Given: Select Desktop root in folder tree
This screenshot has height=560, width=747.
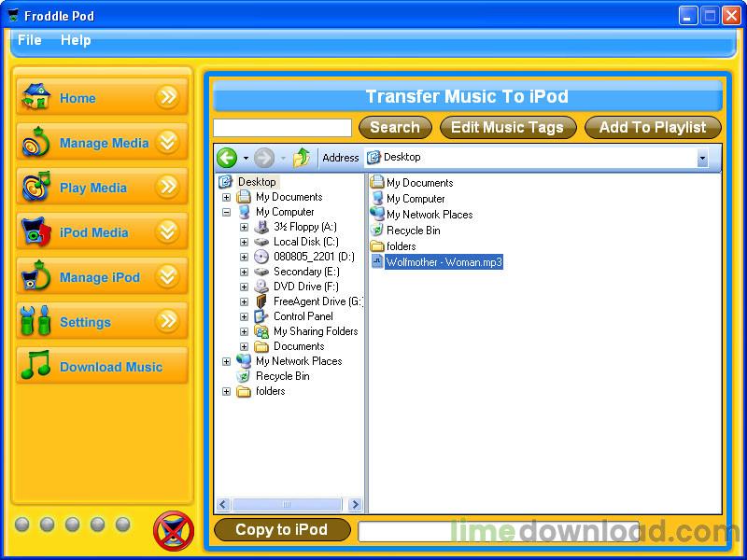Looking at the screenshot, I should [257, 182].
